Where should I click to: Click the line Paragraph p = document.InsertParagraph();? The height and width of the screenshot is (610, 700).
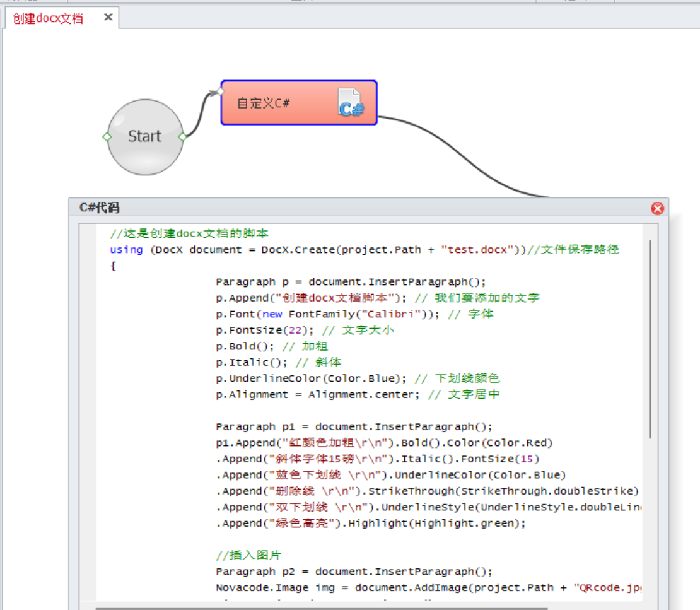click(x=351, y=282)
